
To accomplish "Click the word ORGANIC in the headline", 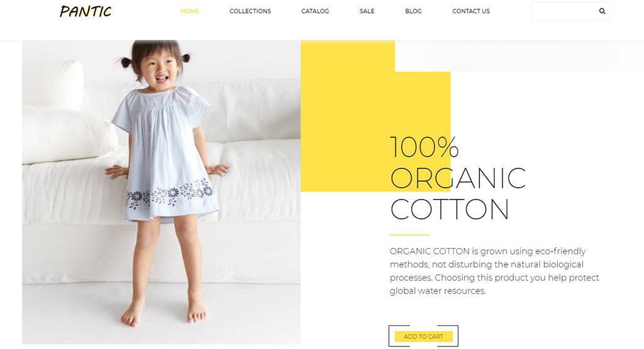I will 458,178.
